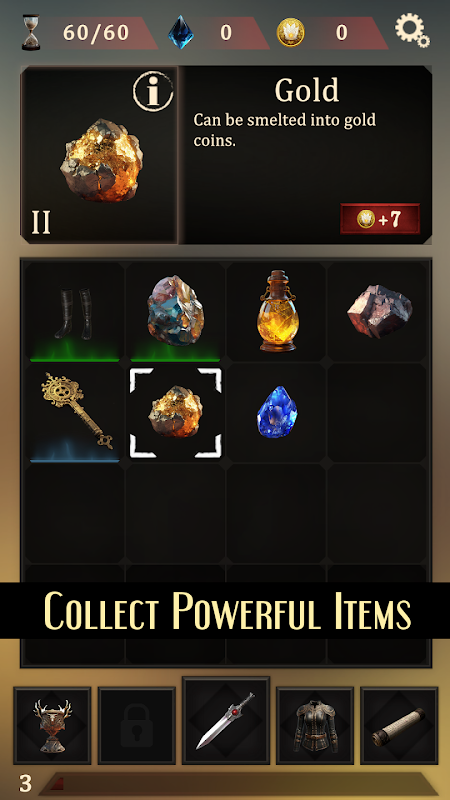
Task: Open the antlered trophy tab
Action: [x=53, y=725]
